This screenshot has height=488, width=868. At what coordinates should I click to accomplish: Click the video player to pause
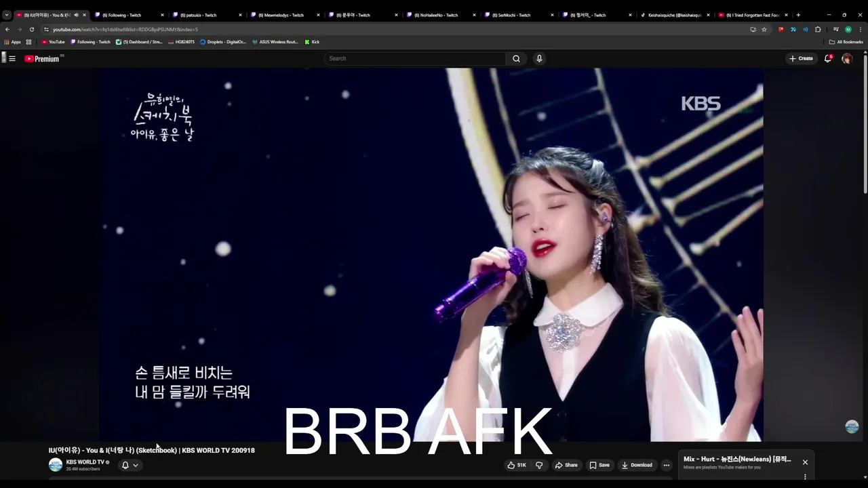[x=431, y=254]
